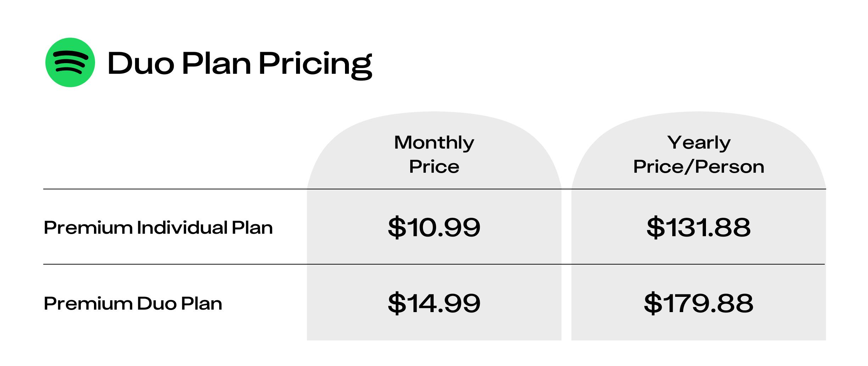The image size is (868, 366).
Task: Click the "Yearly Price/Person" column header
Action: coord(699,154)
